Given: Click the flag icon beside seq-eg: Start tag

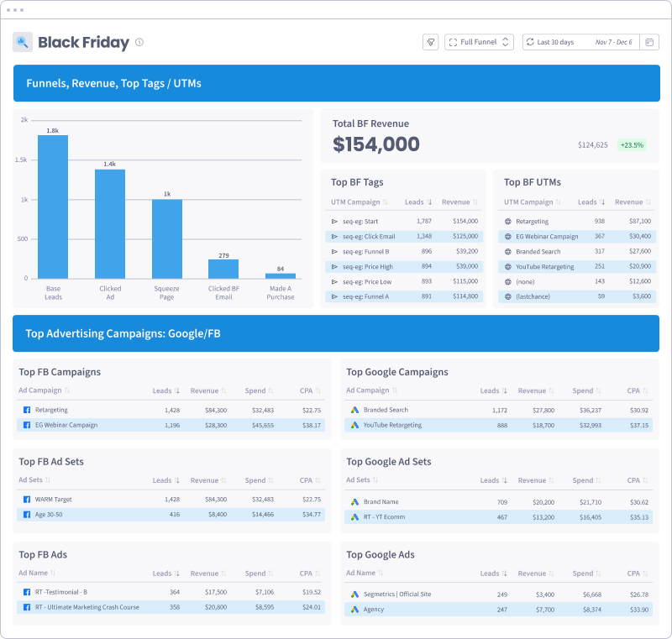Looking at the screenshot, I should point(335,223).
